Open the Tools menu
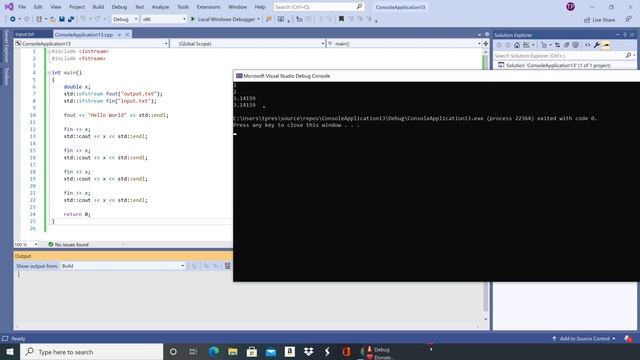Screen dimensions: 640x360 tap(183, 7)
